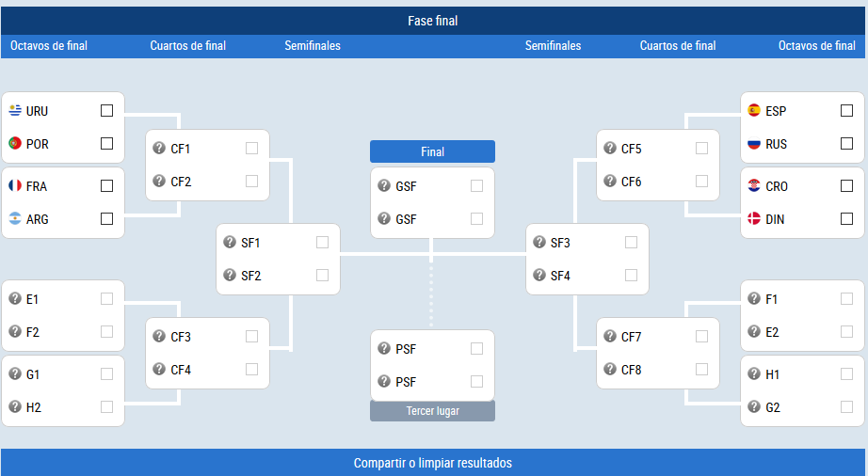Image resolution: width=868 pixels, height=476 pixels.
Task: Select the Final label button
Action: pos(432,151)
